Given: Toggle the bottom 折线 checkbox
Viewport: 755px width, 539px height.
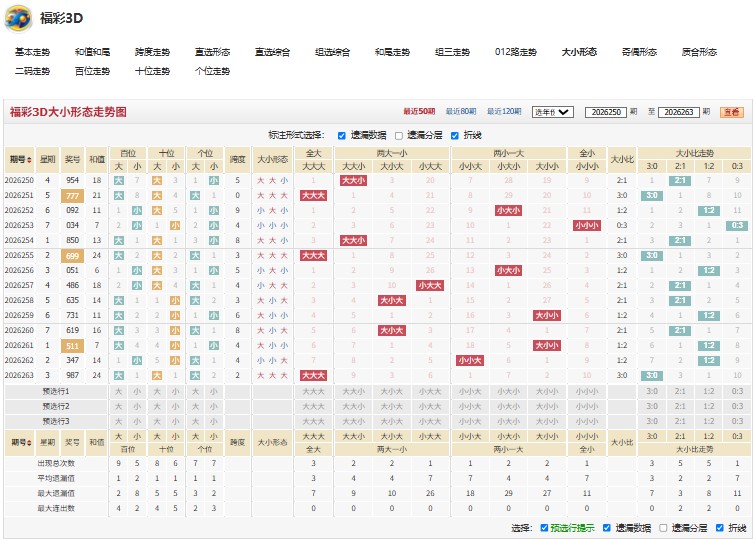Looking at the screenshot, I should (x=720, y=528).
